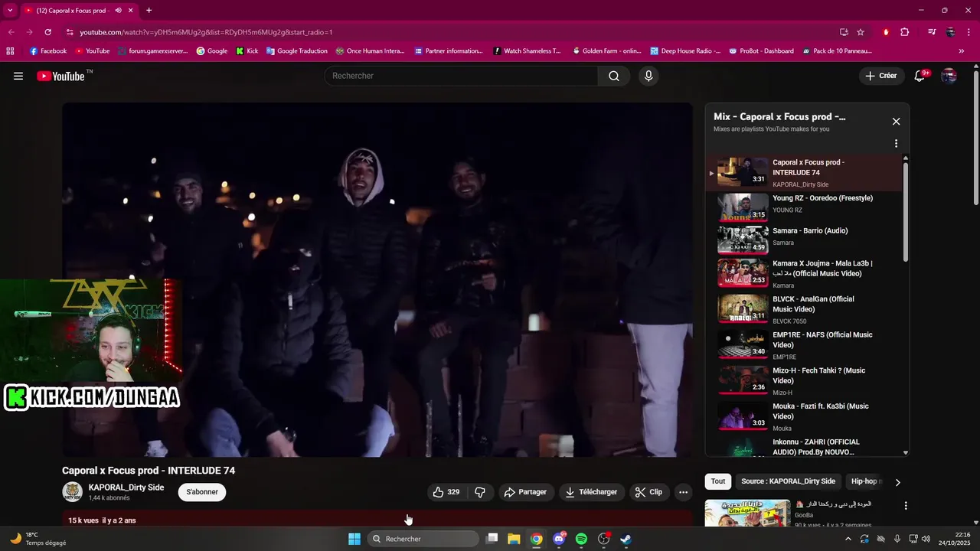This screenshot has width=980, height=551.
Task: Open new browser tab
Action: pos(149,11)
